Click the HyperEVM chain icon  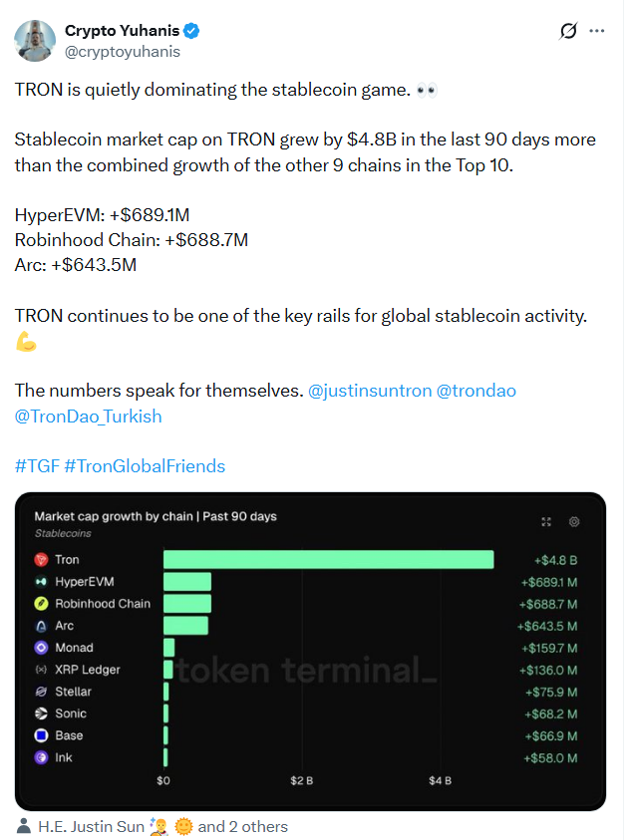(x=41, y=582)
